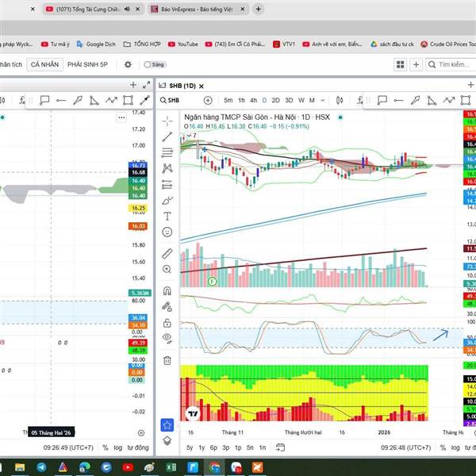476x476 pixels.
Task: Switch to the Báo VnExpress browser tab
Action: click(198, 9)
